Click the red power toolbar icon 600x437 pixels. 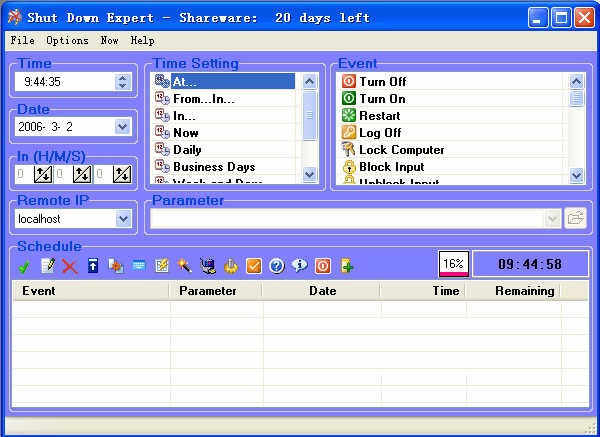(x=323, y=266)
